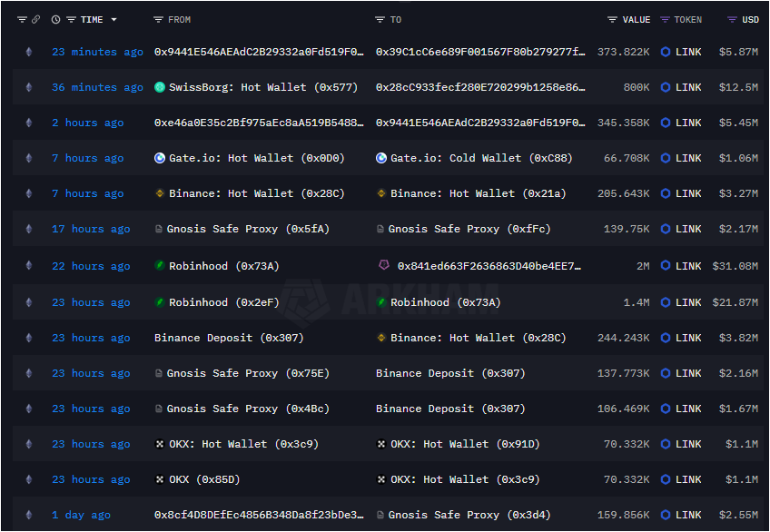Open Robinhood (0x2eF) sender address
The width and height of the screenshot is (770, 532).
(x=224, y=302)
